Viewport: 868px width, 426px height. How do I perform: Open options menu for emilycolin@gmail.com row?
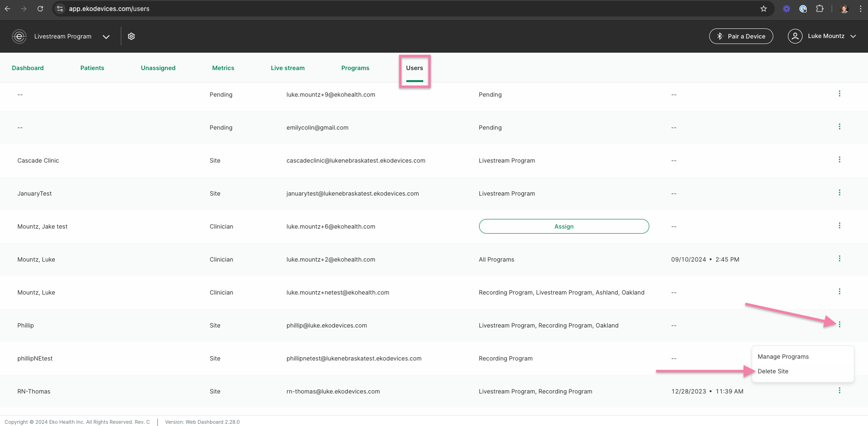point(839,126)
